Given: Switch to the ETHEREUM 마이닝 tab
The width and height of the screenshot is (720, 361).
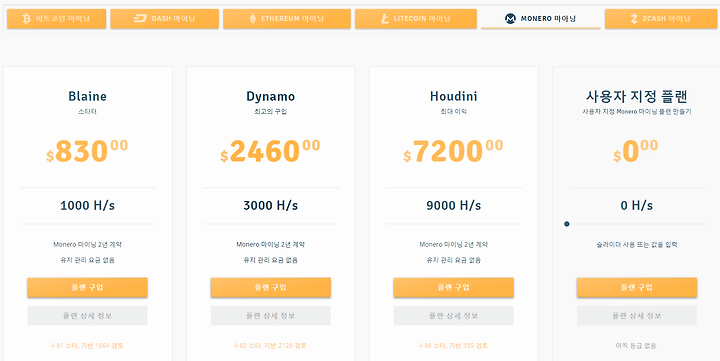Looking at the screenshot, I should coord(287,19).
